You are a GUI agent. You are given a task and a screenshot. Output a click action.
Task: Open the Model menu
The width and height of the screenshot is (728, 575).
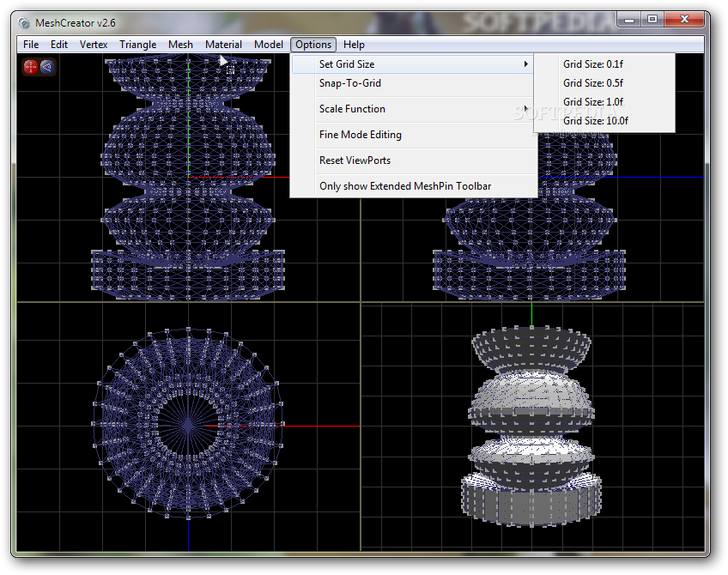pos(269,45)
